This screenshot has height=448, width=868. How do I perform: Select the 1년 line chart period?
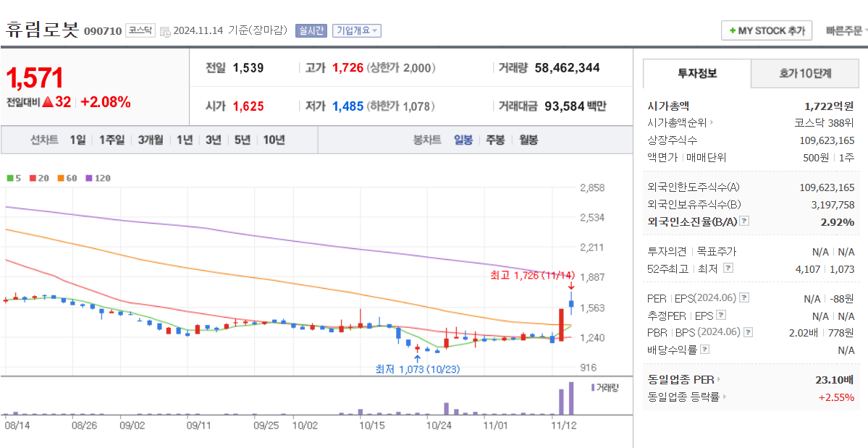(185, 140)
